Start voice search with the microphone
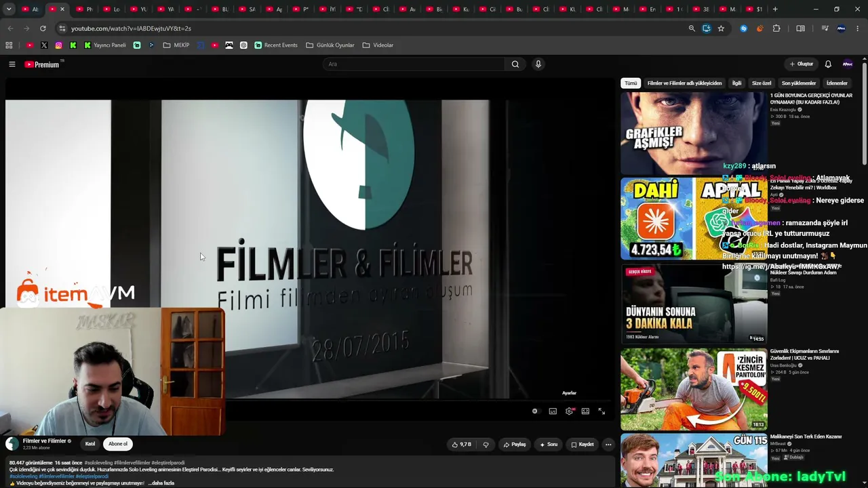The image size is (868, 488). [538, 64]
